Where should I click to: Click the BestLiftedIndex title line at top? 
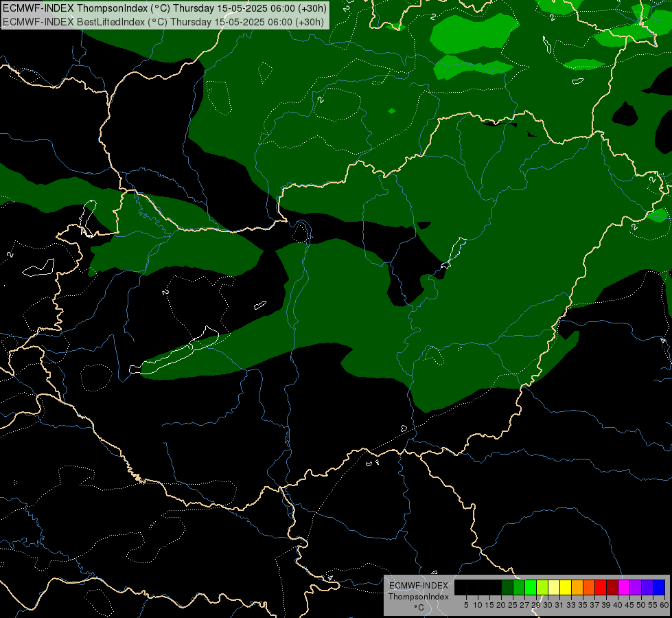pos(163,22)
